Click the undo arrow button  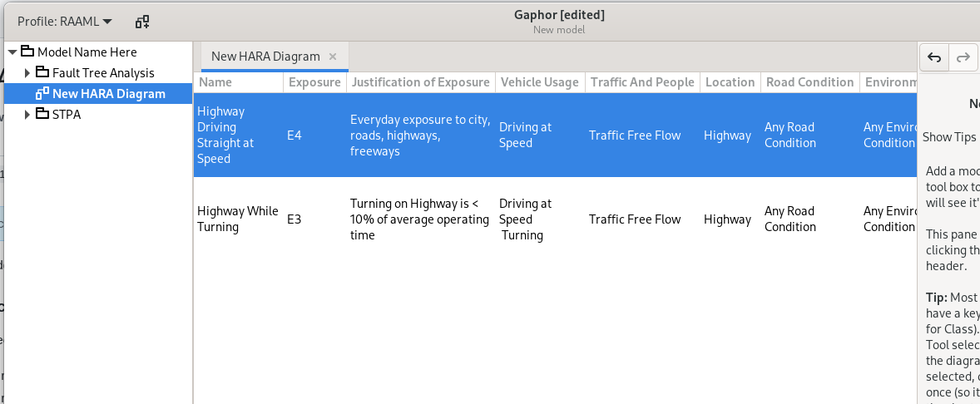point(934,57)
